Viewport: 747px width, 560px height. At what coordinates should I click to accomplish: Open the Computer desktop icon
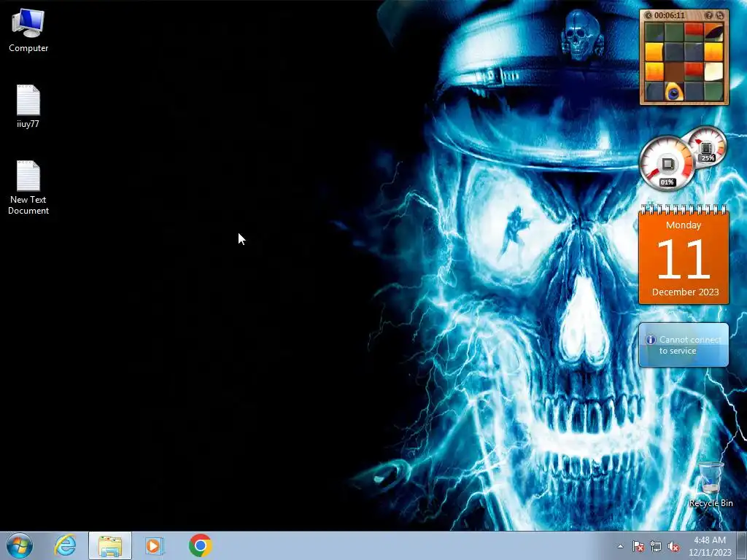[x=28, y=30]
